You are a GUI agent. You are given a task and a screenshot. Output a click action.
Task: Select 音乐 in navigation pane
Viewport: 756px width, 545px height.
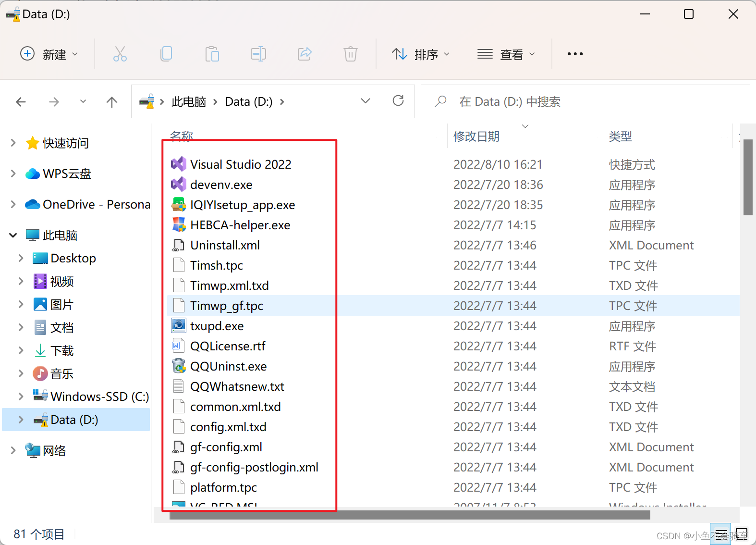[x=62, y=373]
